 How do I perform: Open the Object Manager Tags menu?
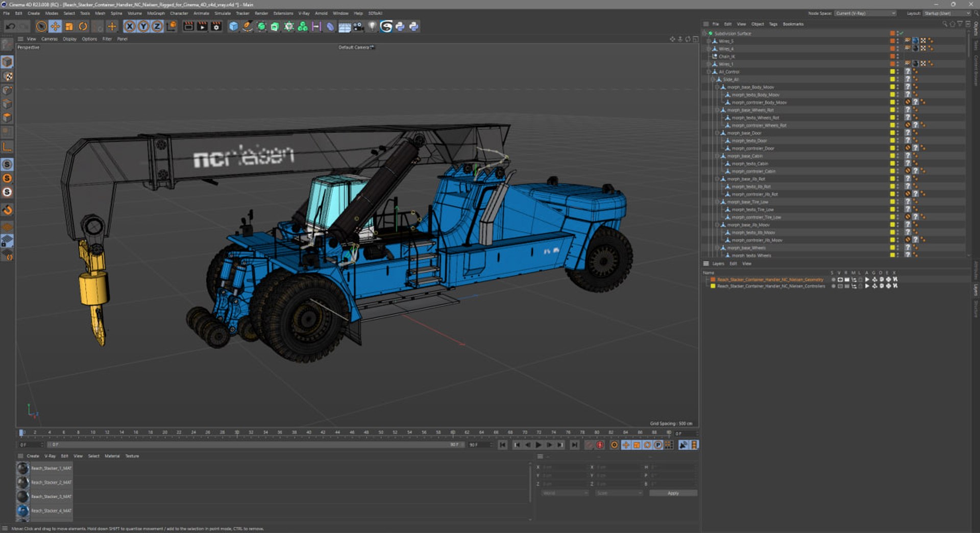tap(773, 24)
